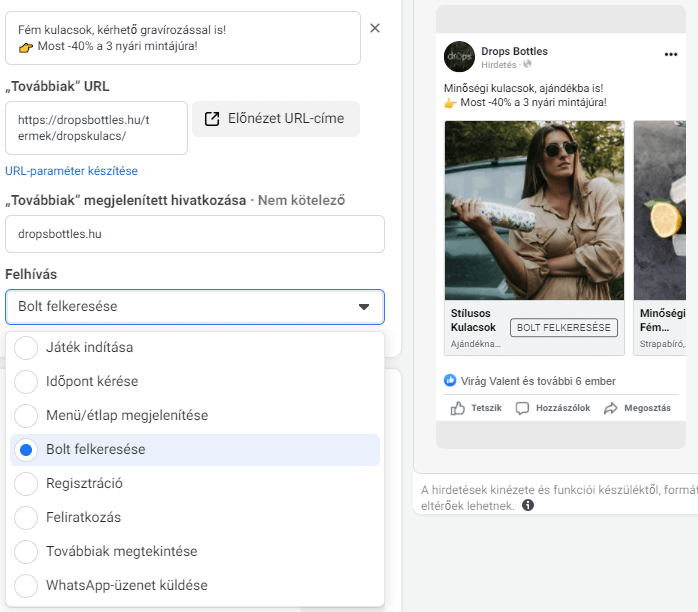Focus the primary text field 'Fém kulacsok'

pos(183,38)
